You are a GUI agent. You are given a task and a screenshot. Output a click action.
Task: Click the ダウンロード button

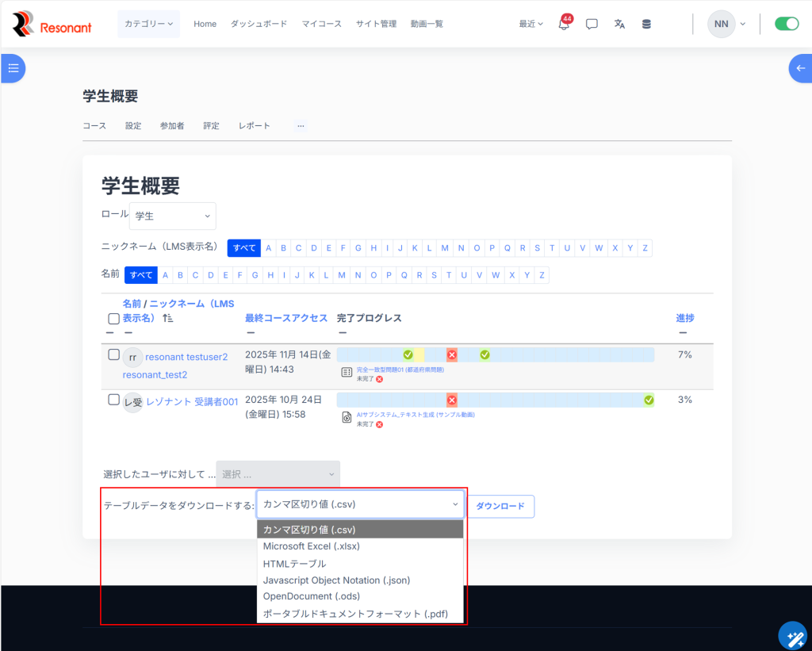click(500, 506)
